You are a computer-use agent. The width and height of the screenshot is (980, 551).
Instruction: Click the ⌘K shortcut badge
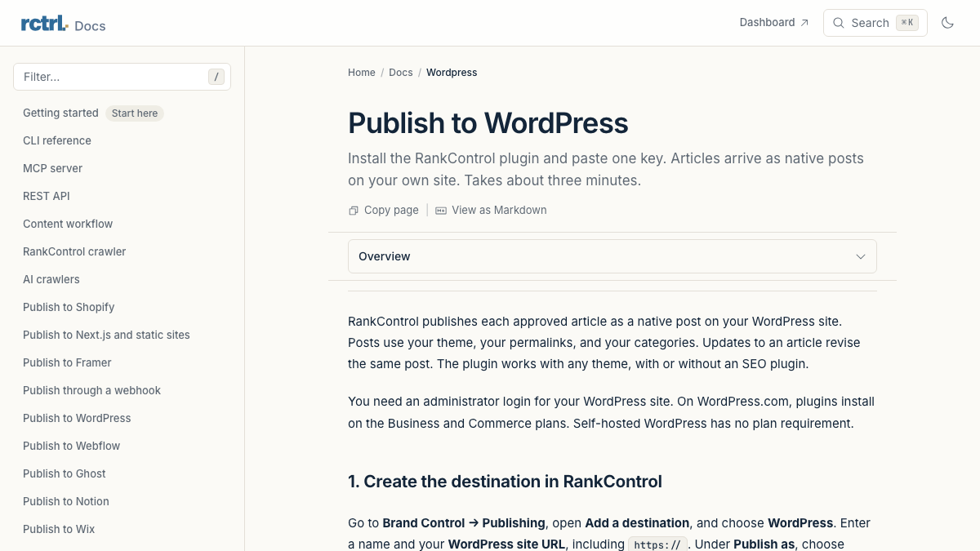[906, 23]
